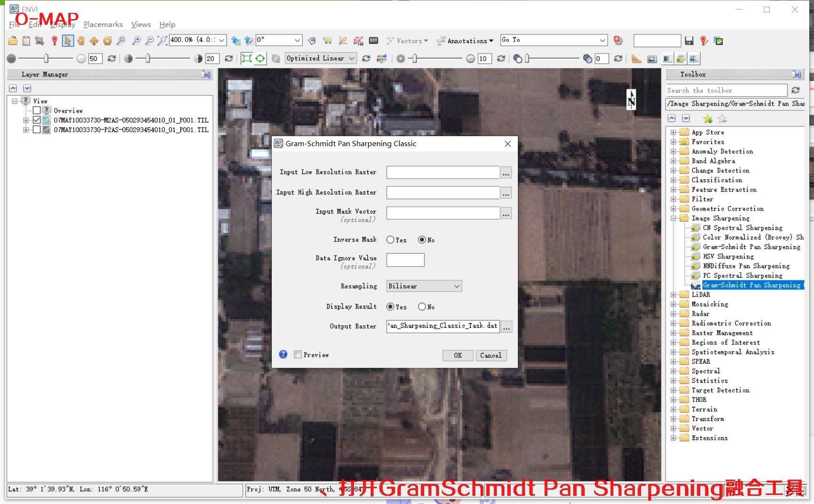Click the Open file folder icon
This screenshot has width=814, height=504.
pyautogui.click(x=13, y=41)
